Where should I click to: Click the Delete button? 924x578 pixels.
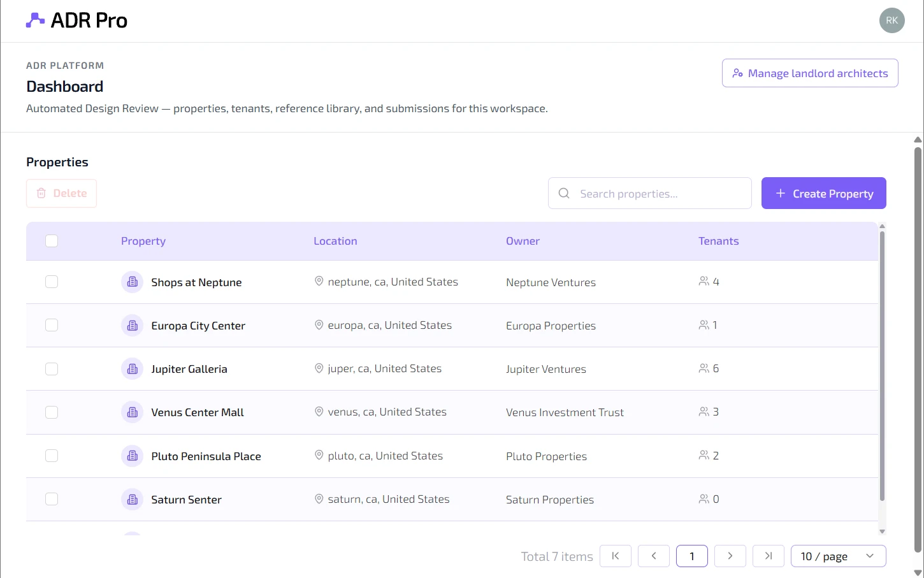pos(61,193)
